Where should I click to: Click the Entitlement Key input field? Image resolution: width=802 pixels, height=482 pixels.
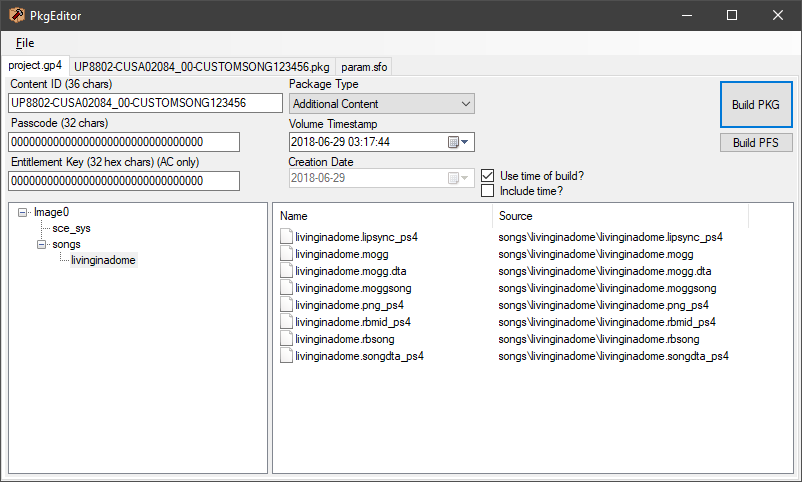point(124,181)
